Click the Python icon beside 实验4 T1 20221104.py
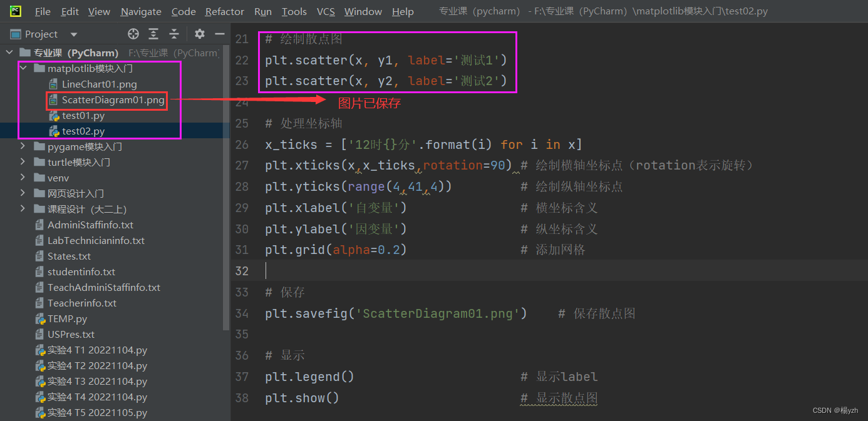The height and width of the screenshot is (421, 868). 40,350
